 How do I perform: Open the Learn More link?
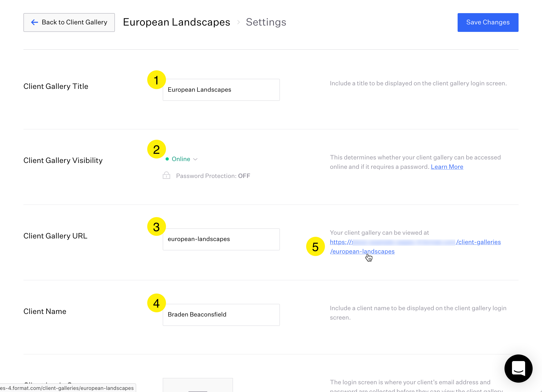point(447,167)
